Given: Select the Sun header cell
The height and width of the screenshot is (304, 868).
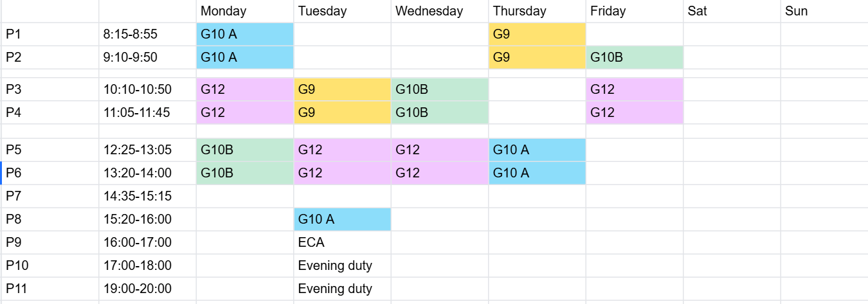Looking at the screenshot, I should click(x=824, y=11).
